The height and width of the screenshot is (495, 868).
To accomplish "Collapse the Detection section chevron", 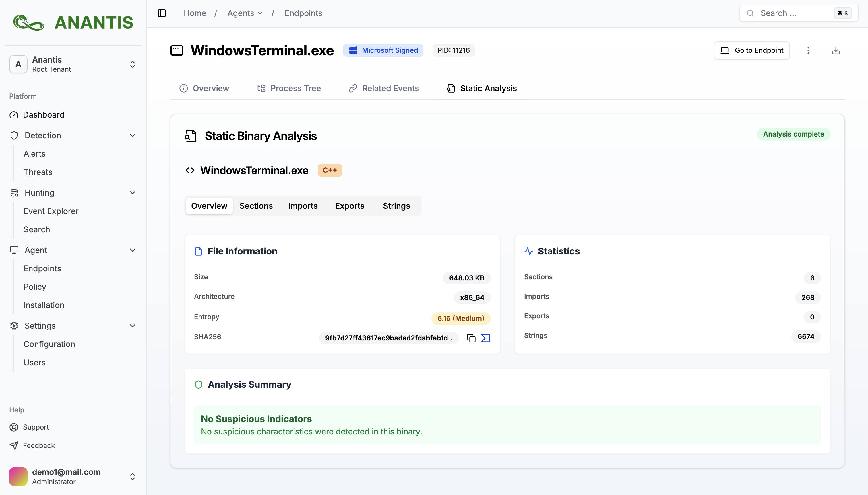I will click(133, 135).
